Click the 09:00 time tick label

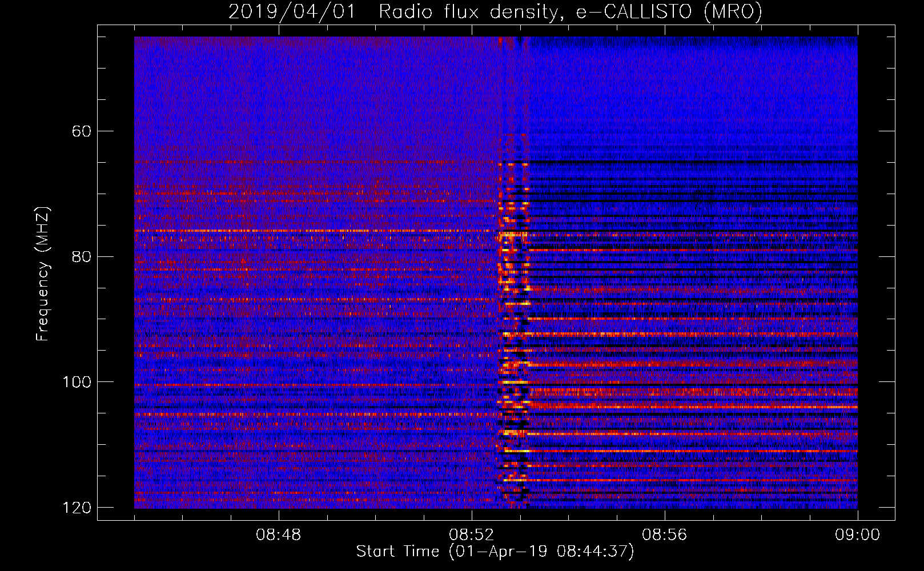858,535
